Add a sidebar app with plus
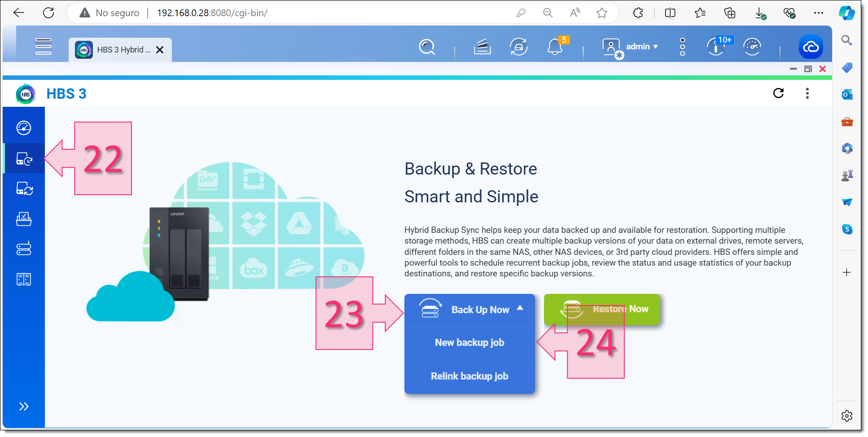 coord(847,272)
